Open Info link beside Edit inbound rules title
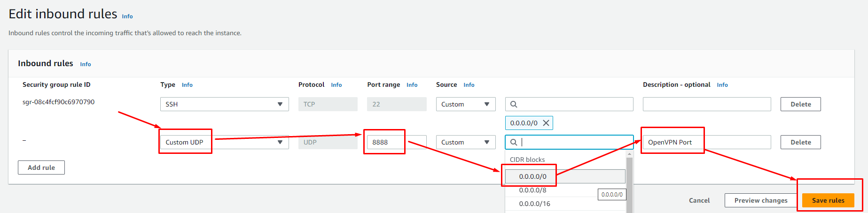Screen dimensions: 868x213 pyautogui.click(x=127, y=16)
